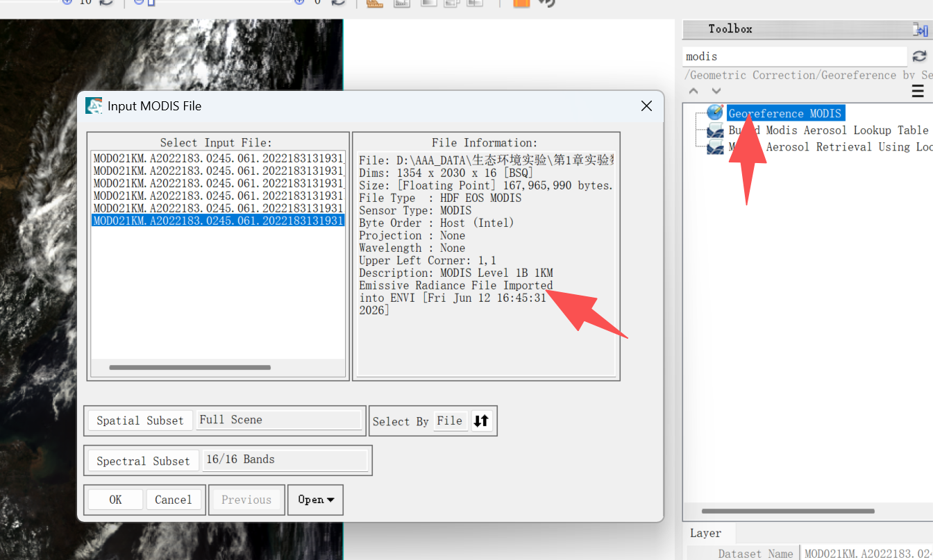933x560 pixels.
Task: Click the Toolbox panel title
Action: (730, 29)
